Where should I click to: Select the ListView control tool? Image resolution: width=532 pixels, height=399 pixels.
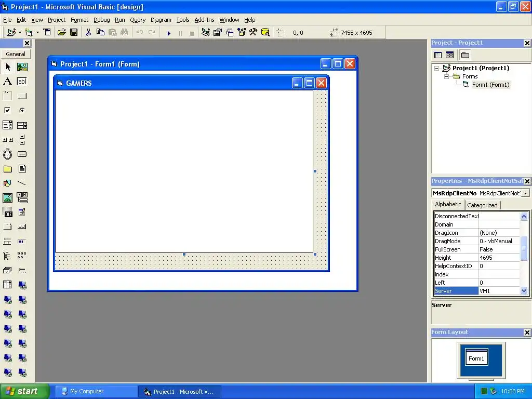[x=22, y=256]
